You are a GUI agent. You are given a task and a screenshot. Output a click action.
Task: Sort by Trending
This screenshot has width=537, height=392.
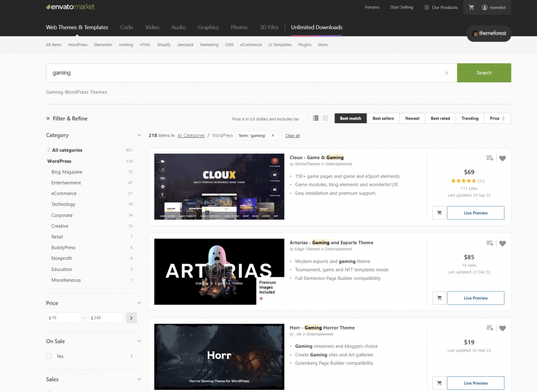(470, 118)
